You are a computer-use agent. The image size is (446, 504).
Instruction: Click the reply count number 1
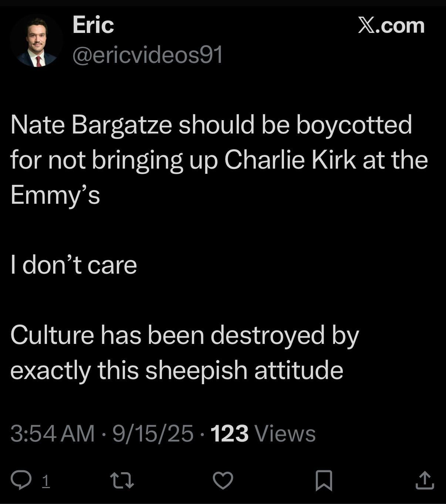(x=45, y=481)
